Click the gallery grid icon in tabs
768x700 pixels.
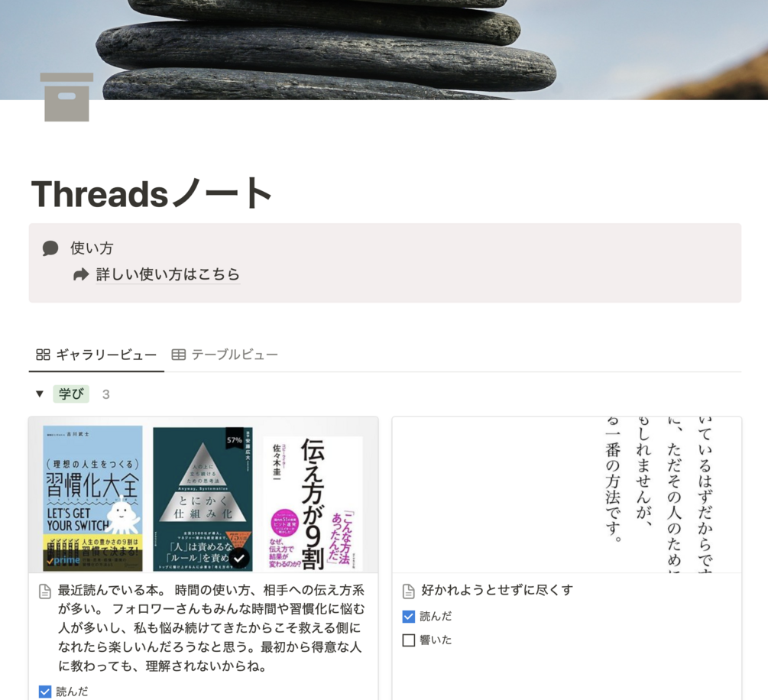[43, 354]
